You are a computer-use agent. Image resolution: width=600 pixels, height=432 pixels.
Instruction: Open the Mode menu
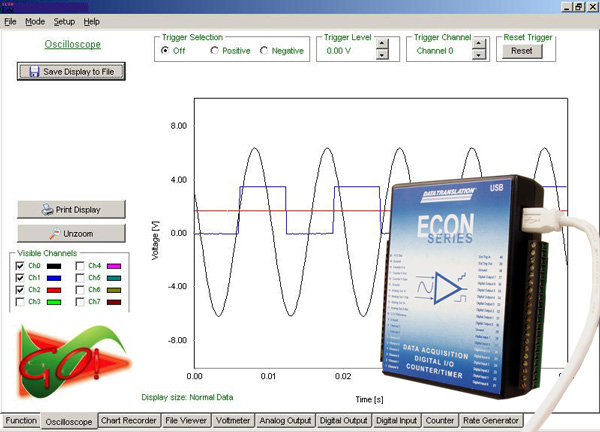(x=34, y=21)
